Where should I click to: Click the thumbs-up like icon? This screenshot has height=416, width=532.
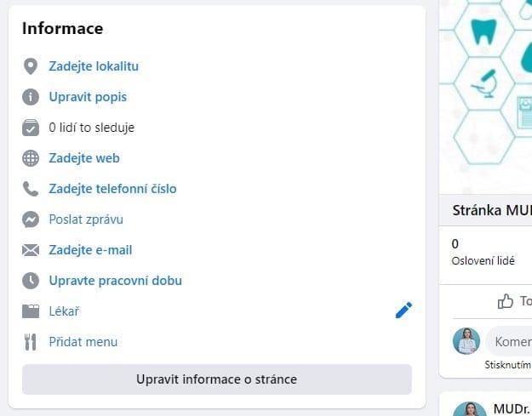506,300
